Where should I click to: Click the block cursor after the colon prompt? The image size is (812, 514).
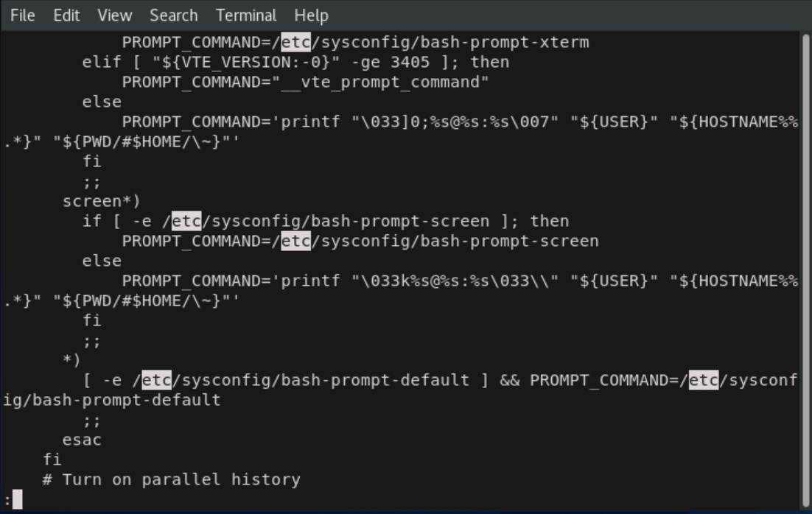pos(18,500)
